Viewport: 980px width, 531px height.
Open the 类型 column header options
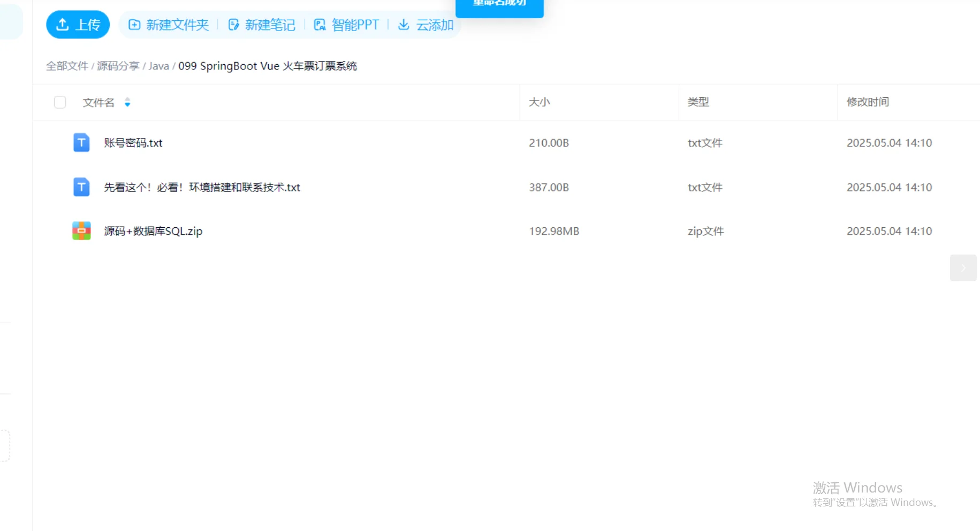tap(698, 102)
